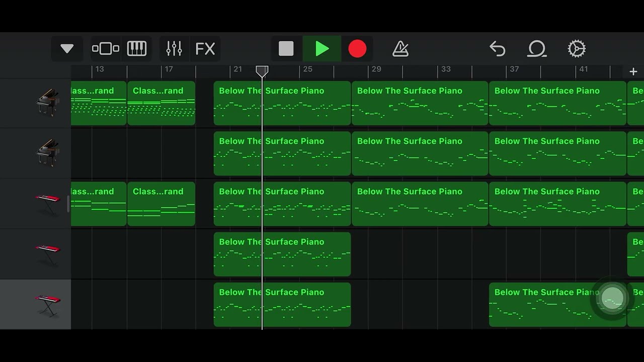The image size is (644, 362).
Task: Select track one partial region at bar 13
Action: 99,103
